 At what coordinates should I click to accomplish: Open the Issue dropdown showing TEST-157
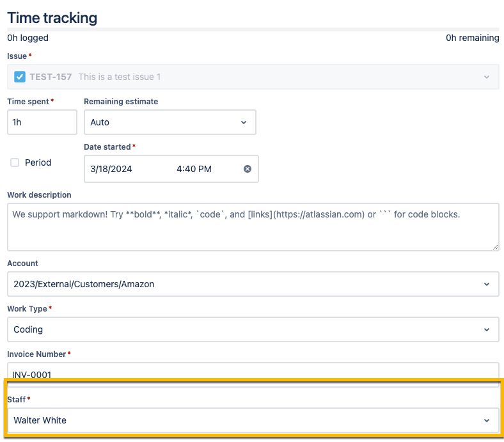coord(253,77)
